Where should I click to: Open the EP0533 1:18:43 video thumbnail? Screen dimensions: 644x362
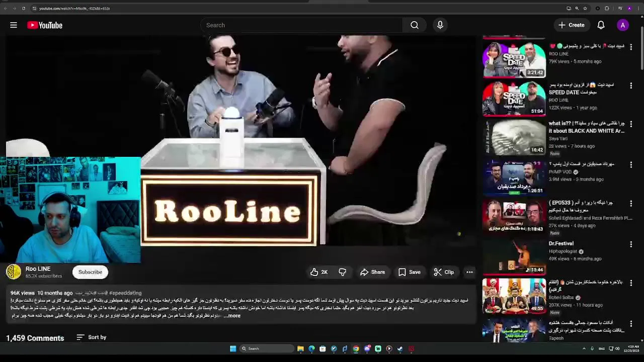[514, 217]
